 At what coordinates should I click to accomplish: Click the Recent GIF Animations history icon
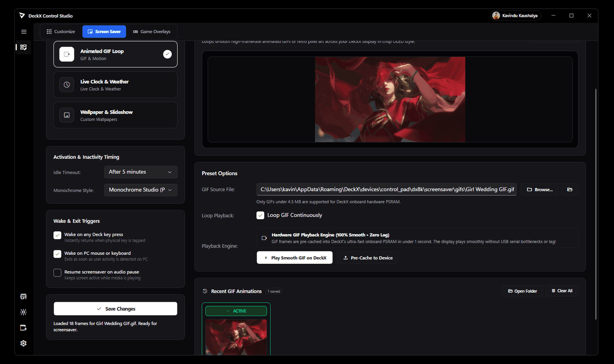205,291
